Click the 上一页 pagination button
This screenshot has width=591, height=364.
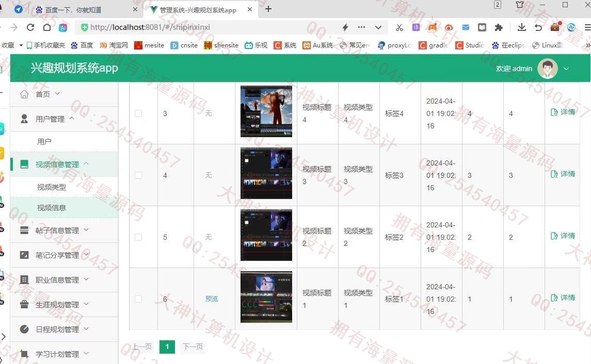(x=142, y=346)
